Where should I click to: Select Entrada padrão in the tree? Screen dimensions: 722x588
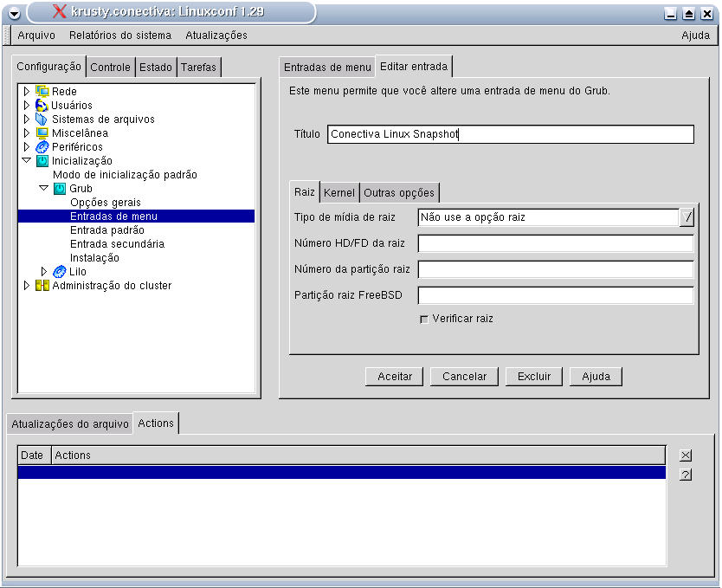[107, 230]
